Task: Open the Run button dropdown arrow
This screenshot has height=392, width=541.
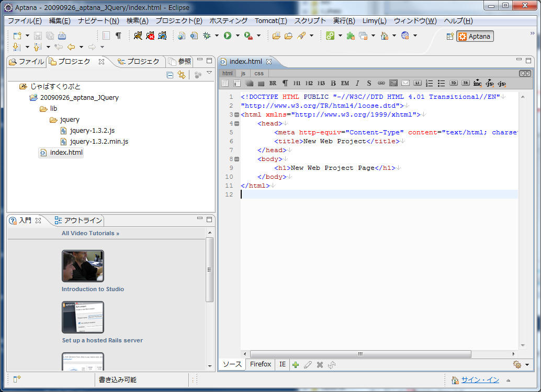Action: [x=237, y=36]
